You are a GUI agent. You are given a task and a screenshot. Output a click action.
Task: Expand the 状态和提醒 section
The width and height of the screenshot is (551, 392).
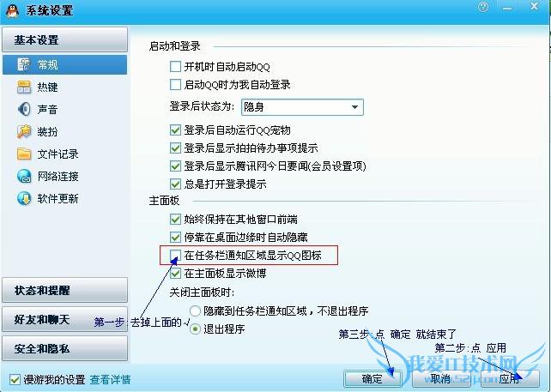[64, 290]
